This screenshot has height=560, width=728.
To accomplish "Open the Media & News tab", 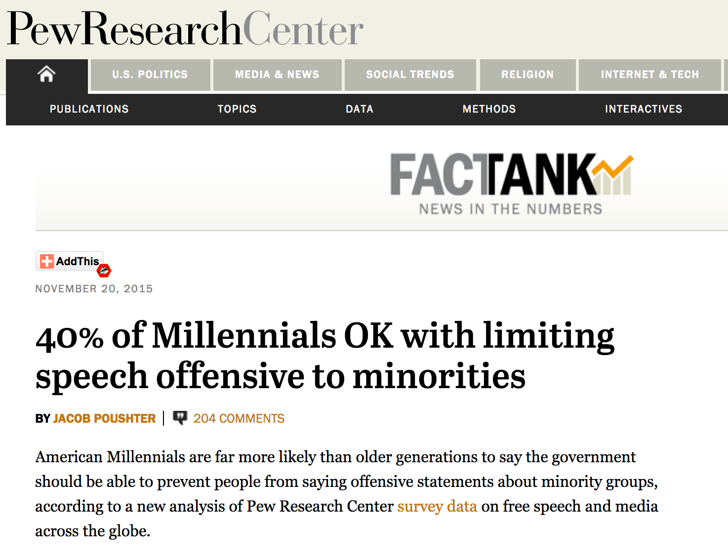I will click(277, 75).
